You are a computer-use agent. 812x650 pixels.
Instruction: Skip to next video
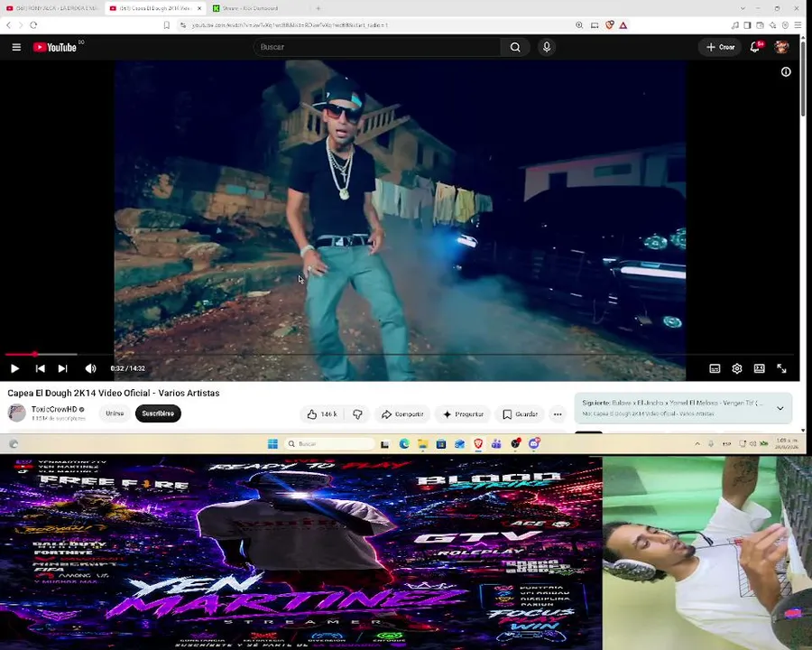point(62,368)
